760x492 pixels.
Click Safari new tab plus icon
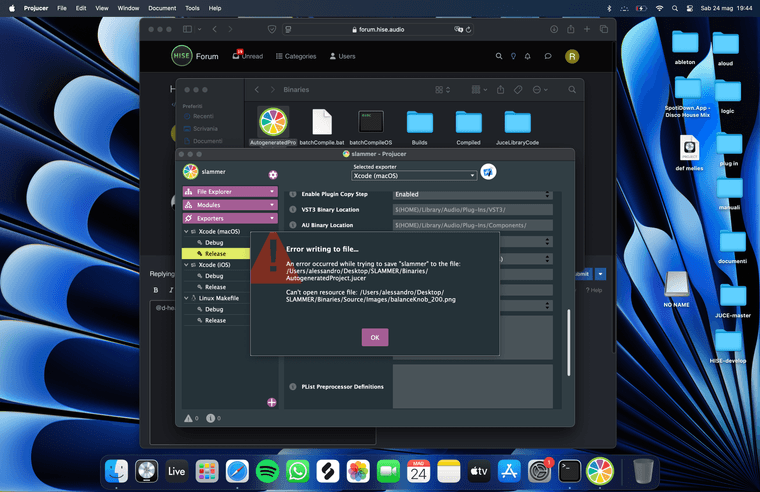(x=587, y=29)
